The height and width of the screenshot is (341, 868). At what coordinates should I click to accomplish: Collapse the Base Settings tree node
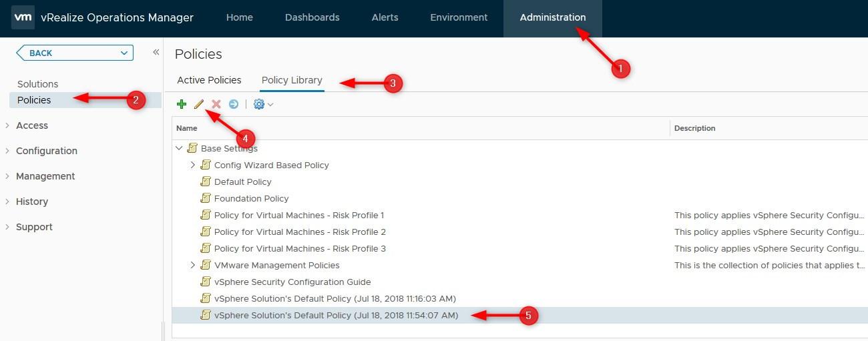179,148
